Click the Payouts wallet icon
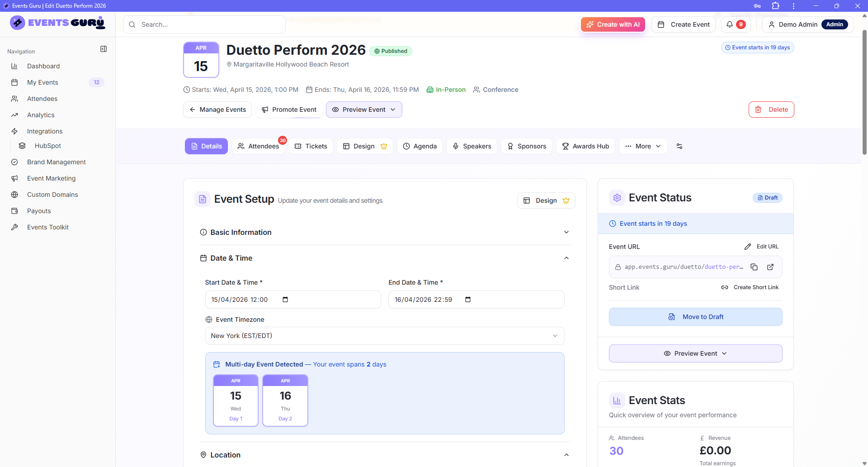This screenshot has height=467, width=868. (14, 211)
